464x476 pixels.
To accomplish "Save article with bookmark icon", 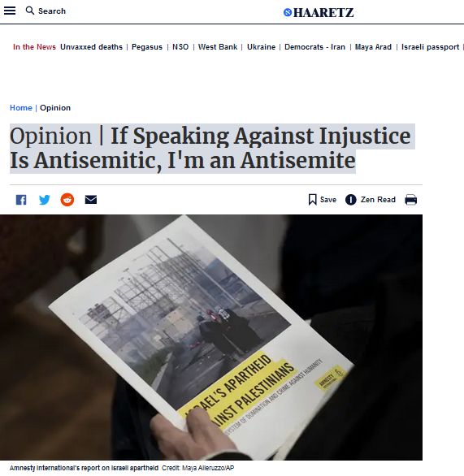I will [x=313, y=200].
